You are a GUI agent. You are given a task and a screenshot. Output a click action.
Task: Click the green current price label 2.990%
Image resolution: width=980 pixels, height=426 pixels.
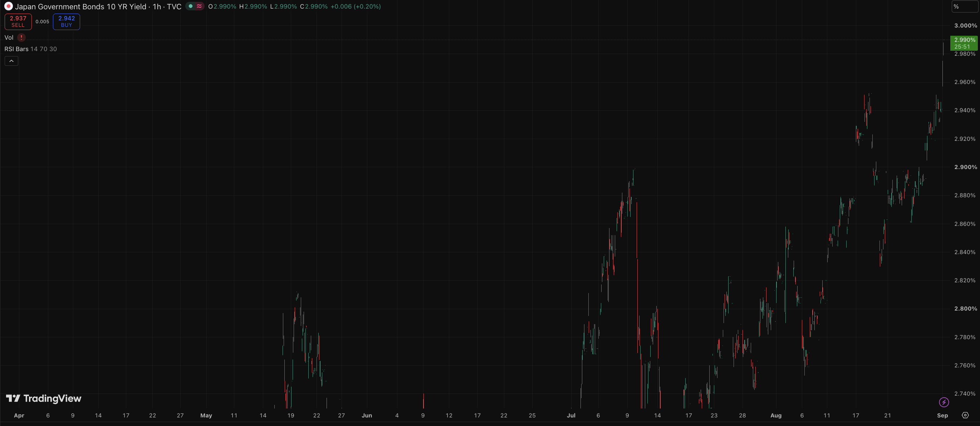coord(965,43)
